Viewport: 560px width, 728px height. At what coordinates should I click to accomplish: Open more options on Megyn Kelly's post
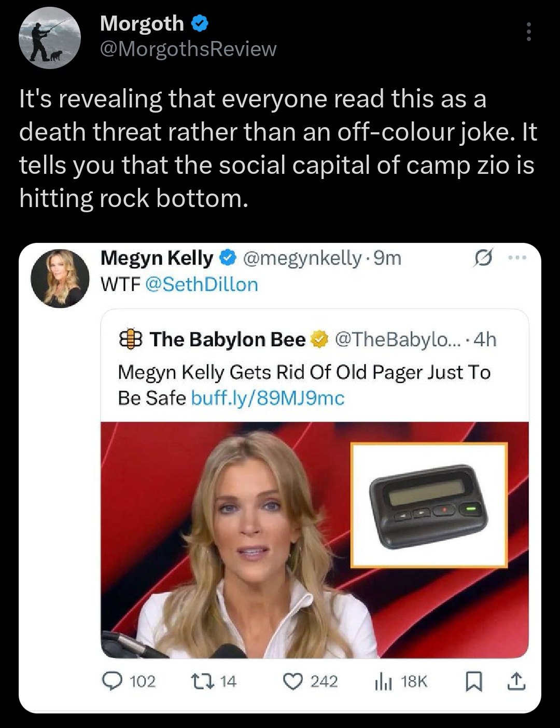pos(517,257)
